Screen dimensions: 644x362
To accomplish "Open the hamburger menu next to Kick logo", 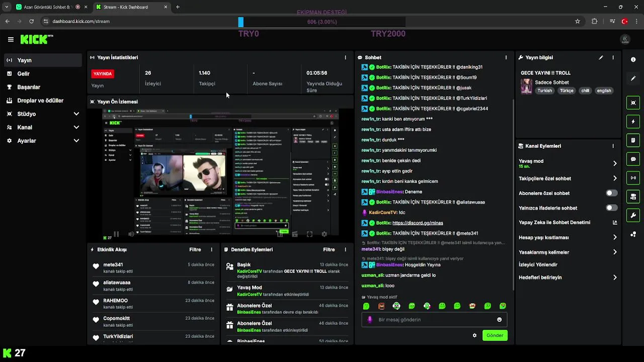I will [x=11, y=39].
